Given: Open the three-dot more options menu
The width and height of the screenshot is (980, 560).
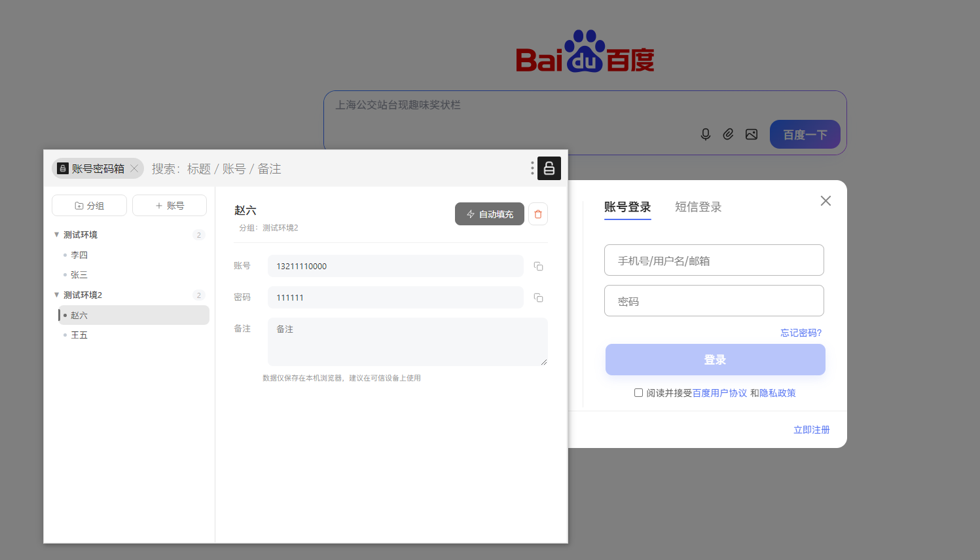Looking at the screenshot, I should coord(532,168).
